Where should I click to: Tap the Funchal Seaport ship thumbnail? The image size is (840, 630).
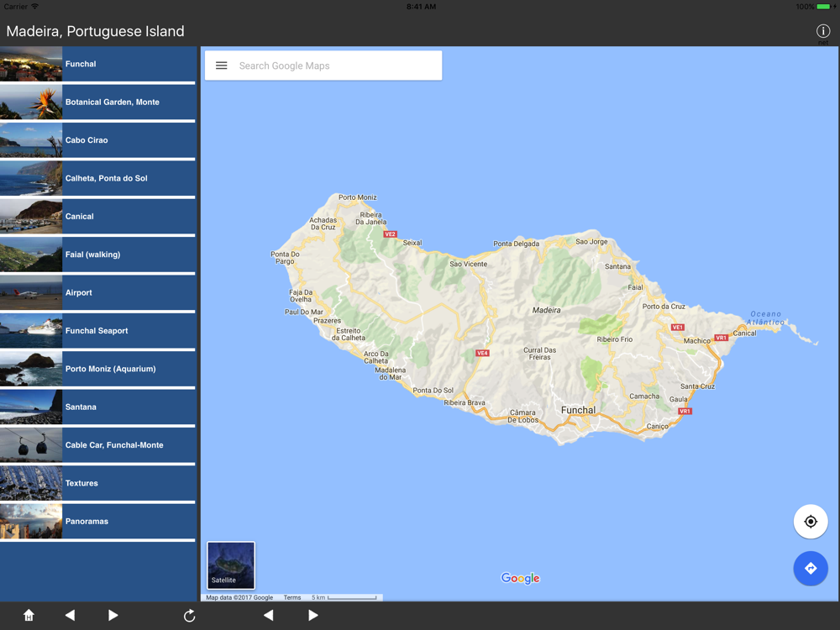[31, 330]
